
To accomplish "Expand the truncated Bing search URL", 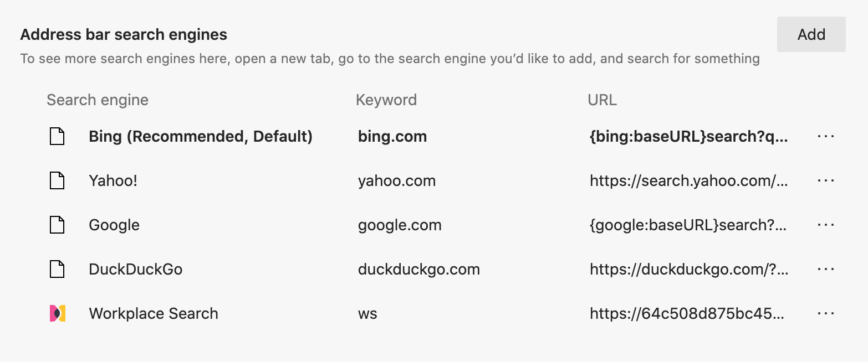I will click(x=687, y=136).
